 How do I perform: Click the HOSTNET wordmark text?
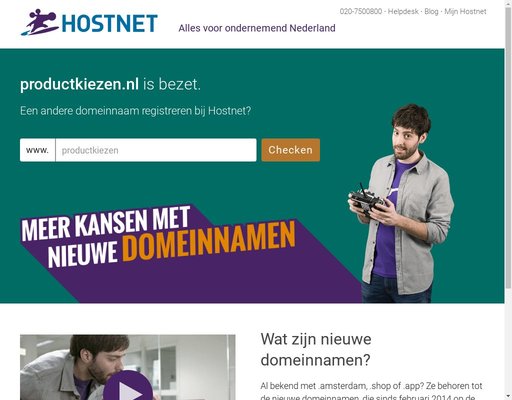[x=109, y=23]
